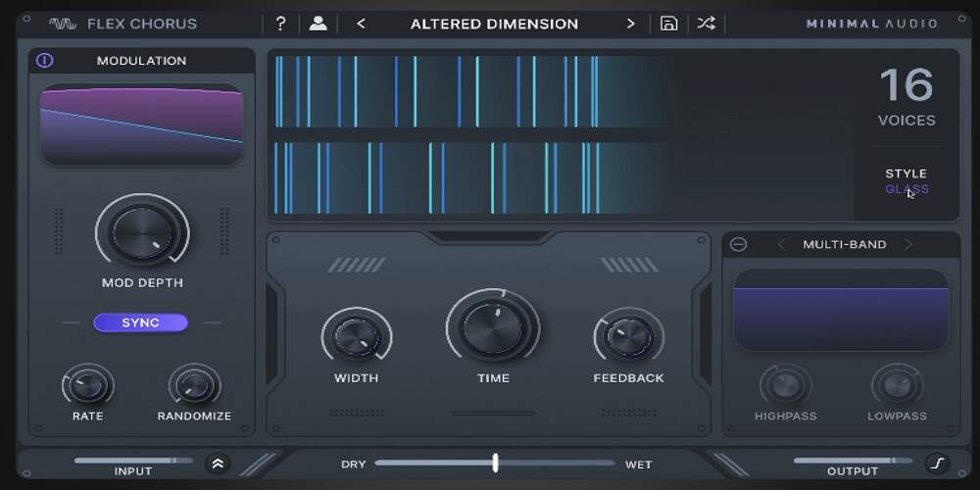Open the help question mark icon
The image size is (980, 490).
click(x=280, y=24)
